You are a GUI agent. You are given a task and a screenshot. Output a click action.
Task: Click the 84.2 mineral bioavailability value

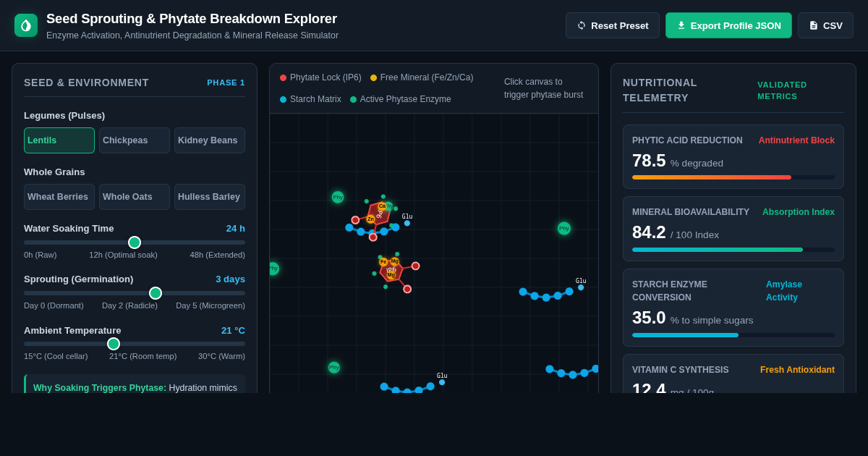[x=649, y=232]
